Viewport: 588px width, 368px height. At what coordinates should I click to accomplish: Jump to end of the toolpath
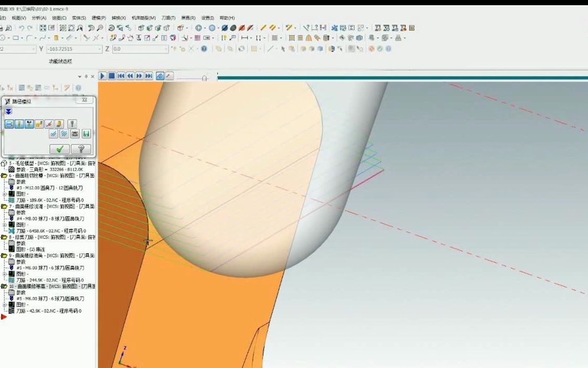click(x=149, y=76)
